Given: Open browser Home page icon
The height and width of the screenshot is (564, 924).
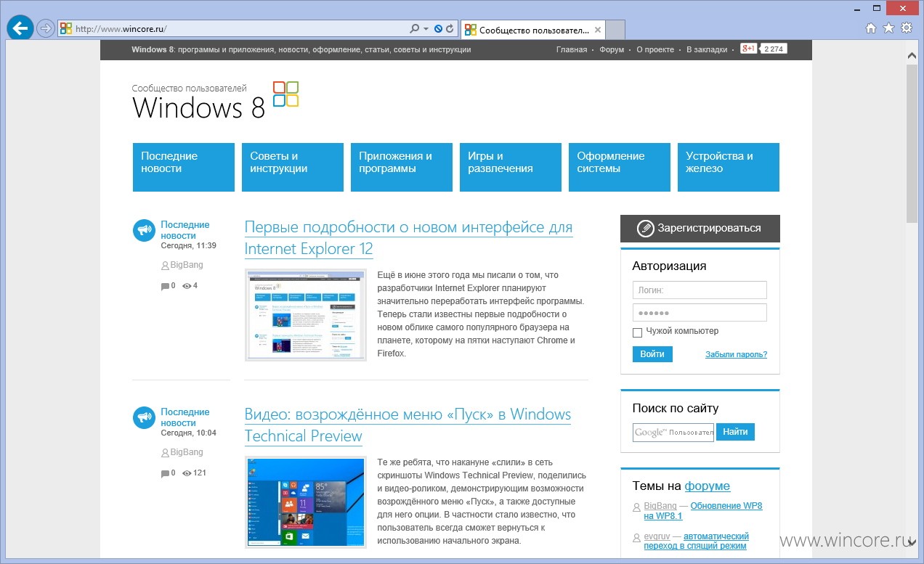Looking at the screenshot, I should (871, 28).
